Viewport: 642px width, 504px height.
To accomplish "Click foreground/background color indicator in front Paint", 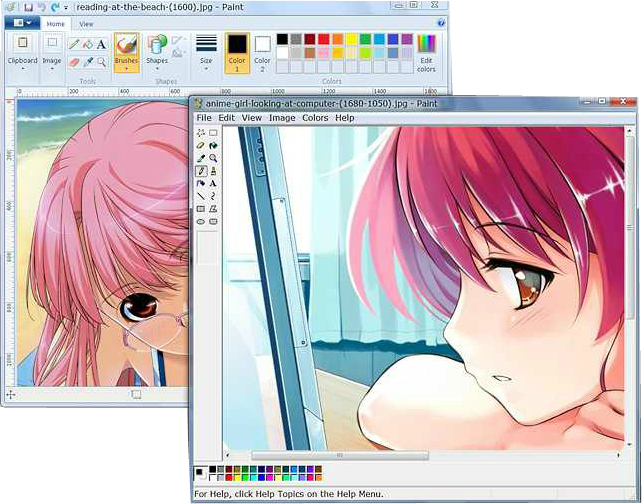I will click(x=201, y=474).
